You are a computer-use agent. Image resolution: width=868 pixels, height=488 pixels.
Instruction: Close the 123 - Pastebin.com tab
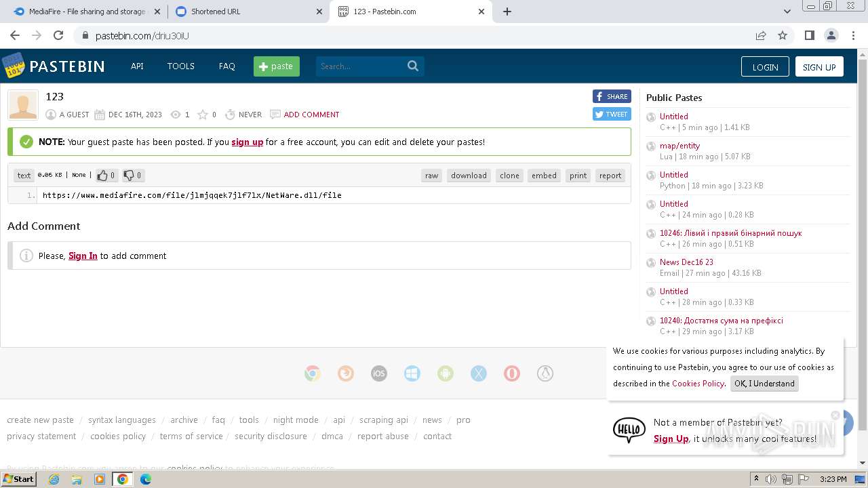click(x=482, y=12)
